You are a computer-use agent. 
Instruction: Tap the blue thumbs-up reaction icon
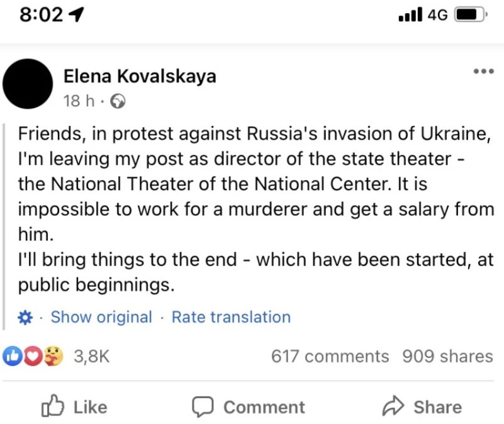click(x=13, y=356)
